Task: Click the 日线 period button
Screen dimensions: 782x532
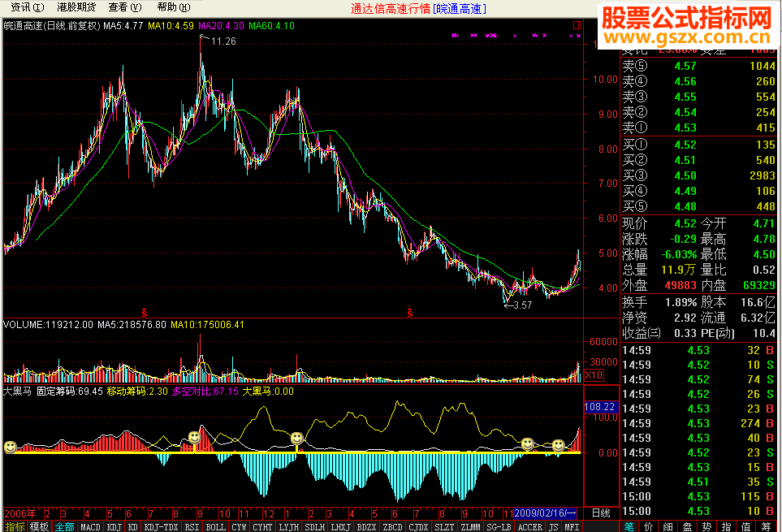Action: [601, 513]
